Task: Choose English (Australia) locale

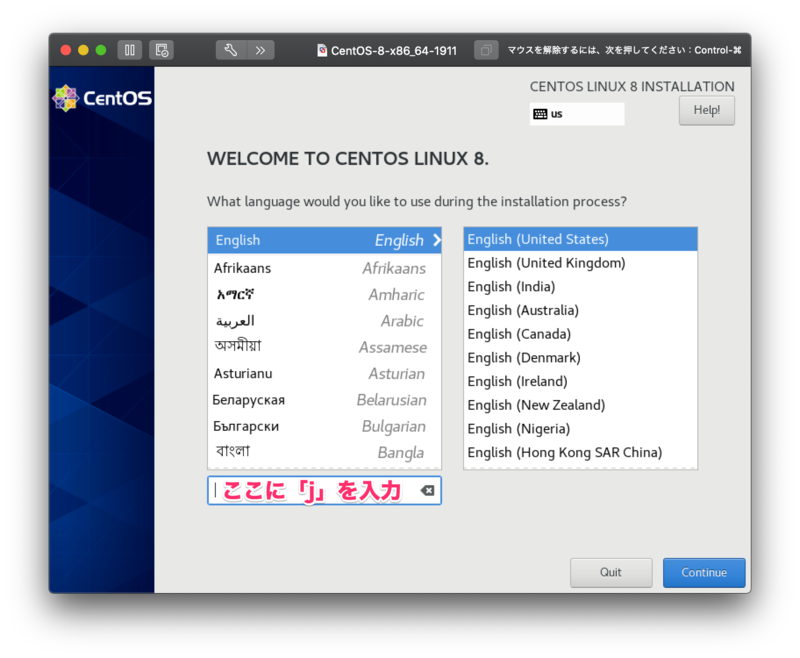Action: [580, 310]
